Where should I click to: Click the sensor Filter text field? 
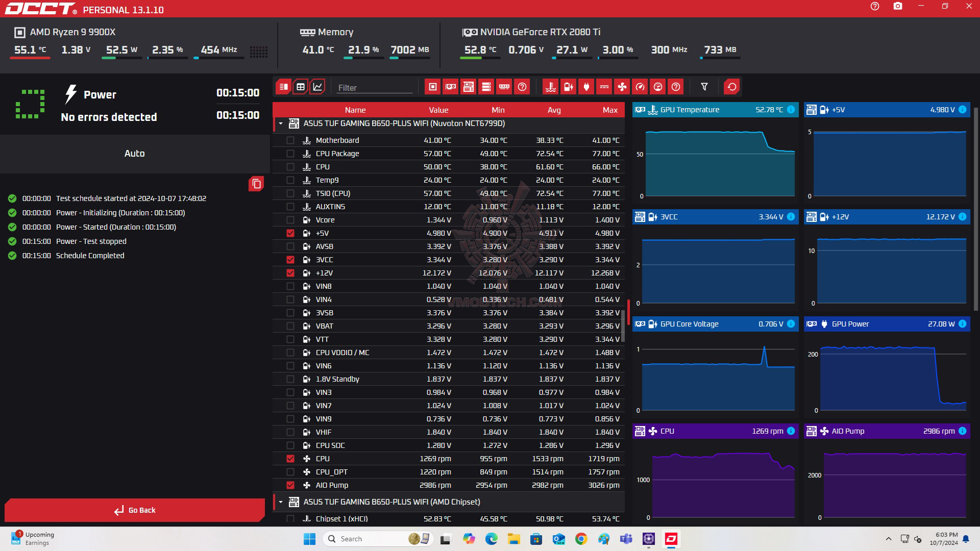[x=374, y=88]
